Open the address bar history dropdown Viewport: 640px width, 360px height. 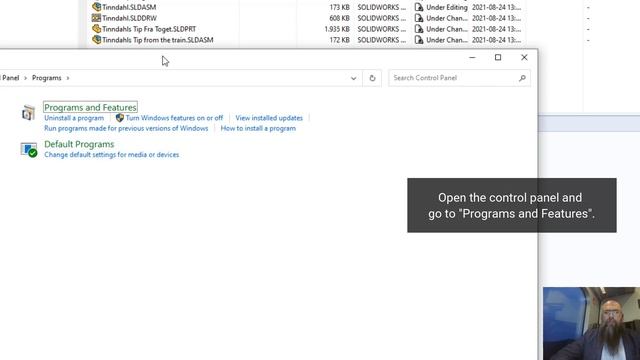point(353,78)
